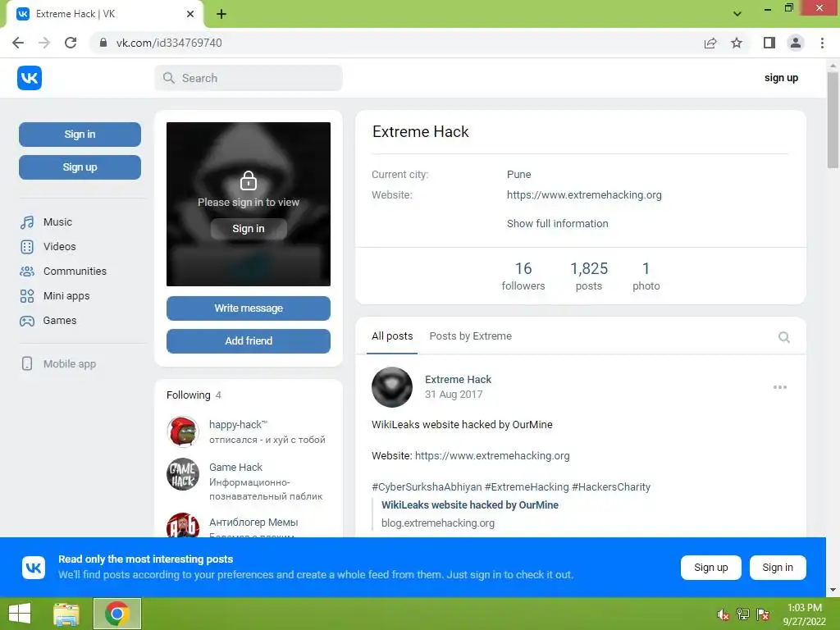Click Extreme Hack post author name
840x630 pixels.
pos(458,379)
